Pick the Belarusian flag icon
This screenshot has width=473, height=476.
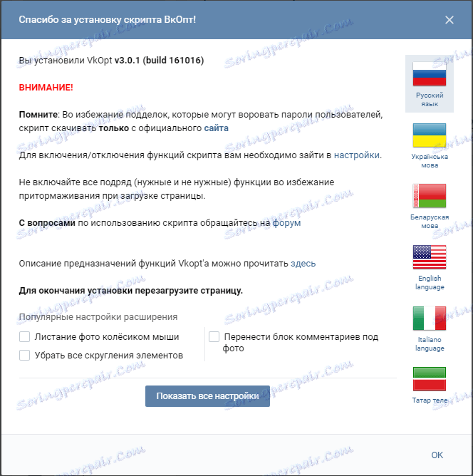tap(430, 196)
